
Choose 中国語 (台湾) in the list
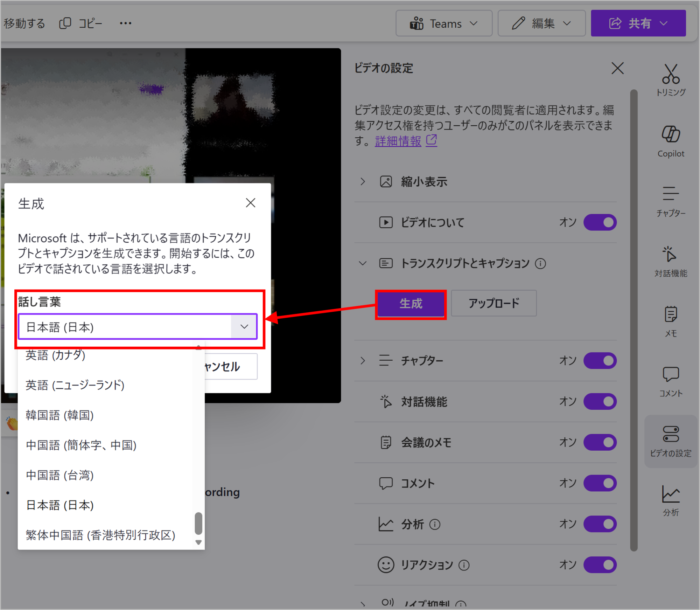tap(60, 475)
